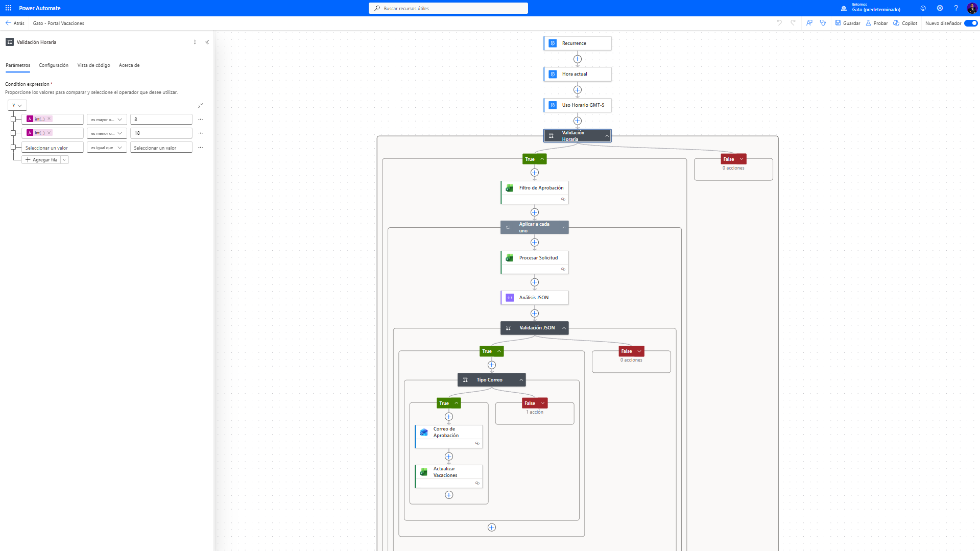Select the Actualizar Vacaciones Excel node
This screenshot has height=551, width=980.
pos(448,476)
